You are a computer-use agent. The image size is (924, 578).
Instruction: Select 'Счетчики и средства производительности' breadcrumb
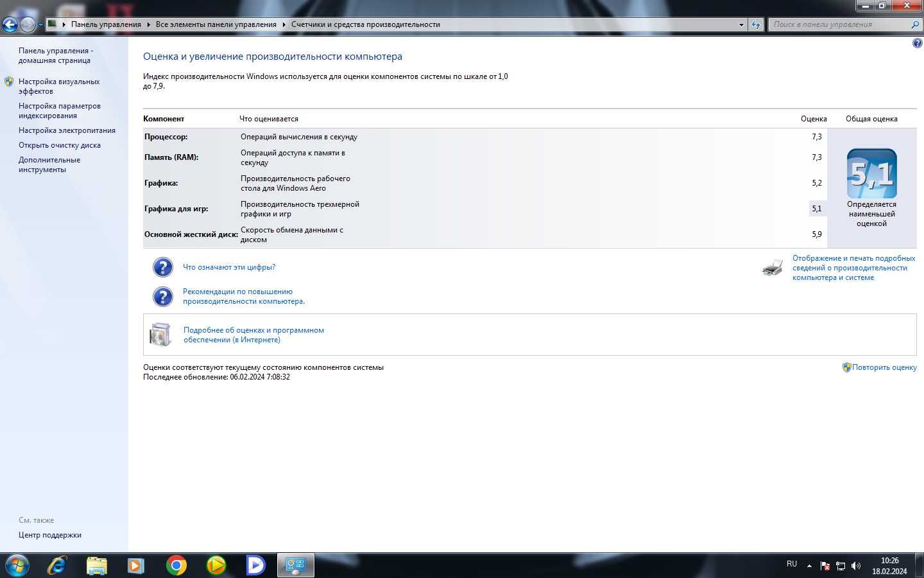(x=366, y=24)
